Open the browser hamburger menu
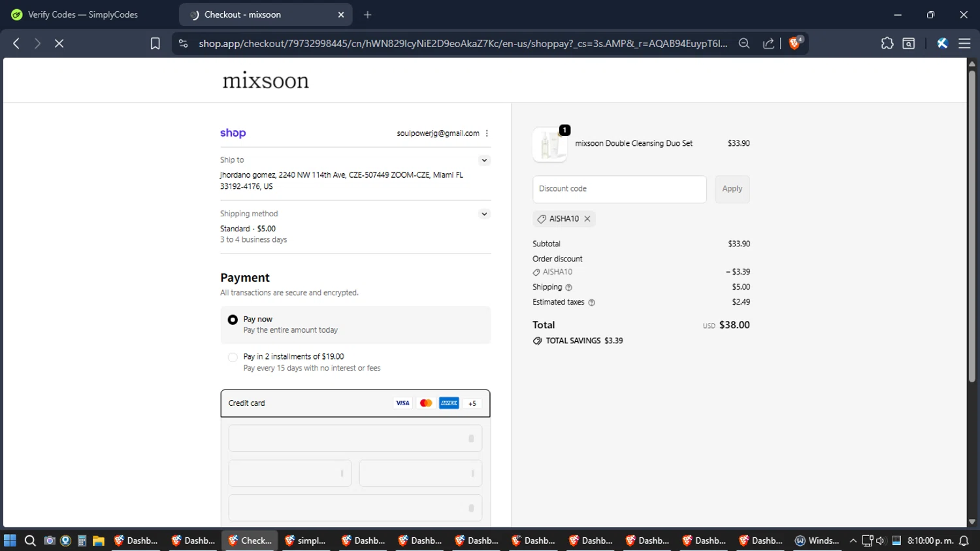Screen dimensions: 980x551 click(964, 43)
